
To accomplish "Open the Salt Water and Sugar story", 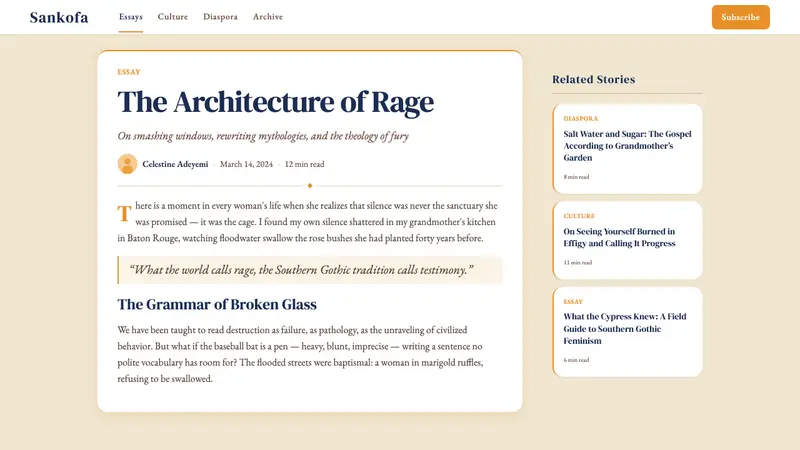I will pyautogui.click(x=627, y=146).
